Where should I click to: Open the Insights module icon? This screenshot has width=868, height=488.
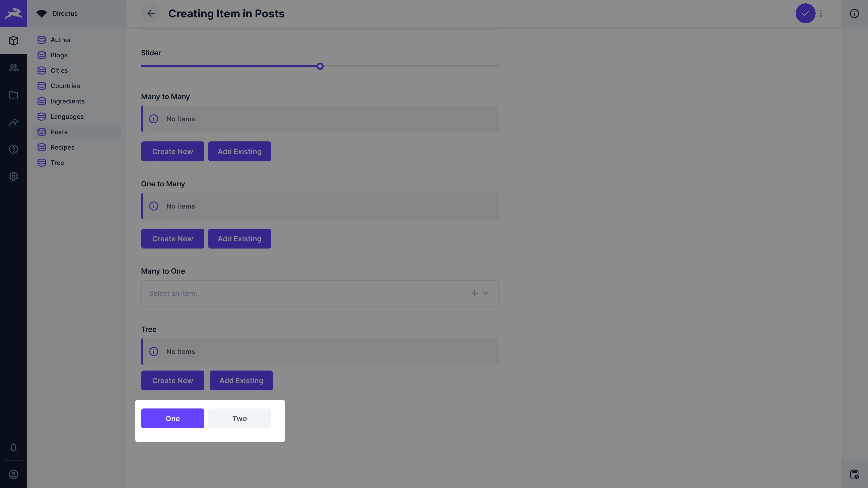coord(14,122)
